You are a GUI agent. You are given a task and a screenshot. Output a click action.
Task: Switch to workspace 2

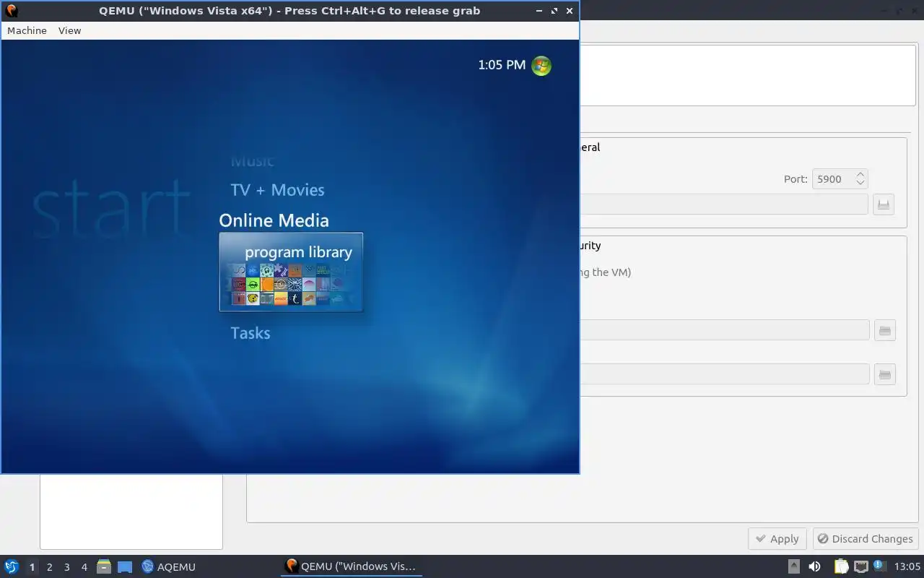(x=49, y=567)
